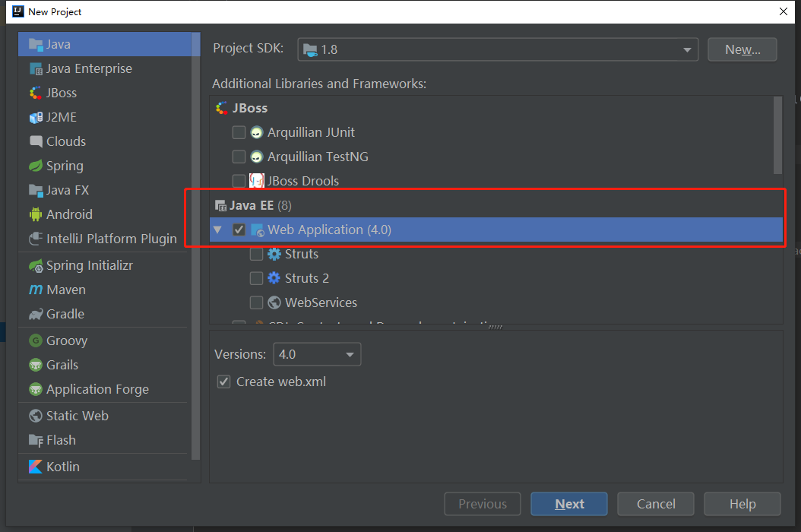Click the Struts 2 gear icon
801x532 pixels.
pyautogui.click(x=274, y=278)
